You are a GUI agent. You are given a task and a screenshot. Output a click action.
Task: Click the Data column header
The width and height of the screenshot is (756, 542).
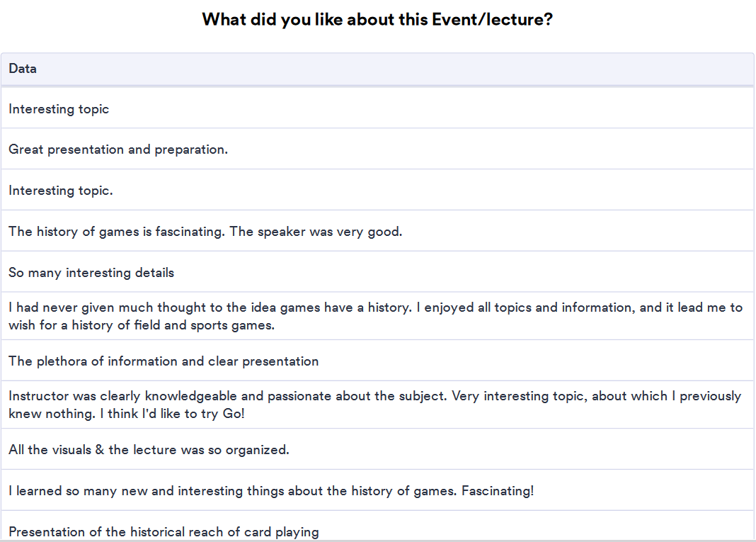23,69
